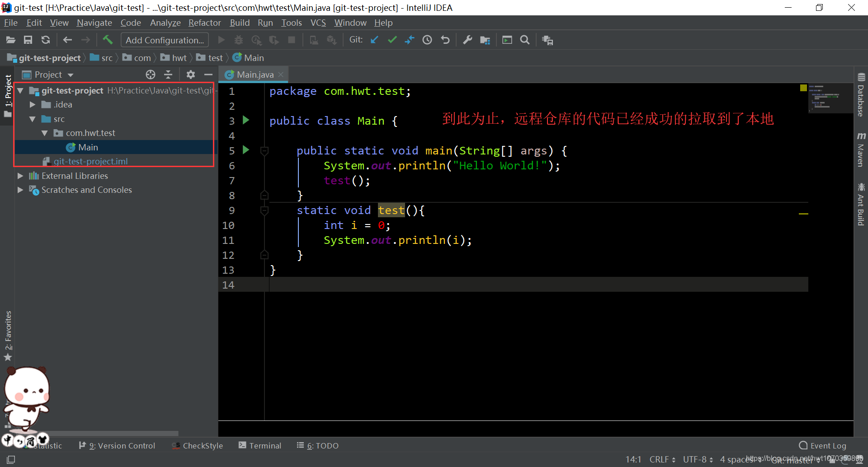Viewport: 868px width, 467px height.
Task: Open the VCS menu
Action: (318, 23)
